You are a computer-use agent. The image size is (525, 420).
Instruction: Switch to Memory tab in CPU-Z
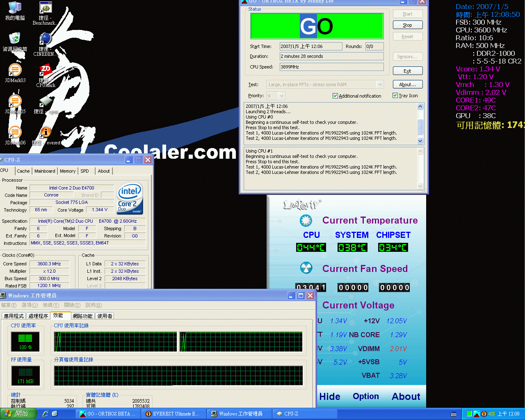[68, 171]
